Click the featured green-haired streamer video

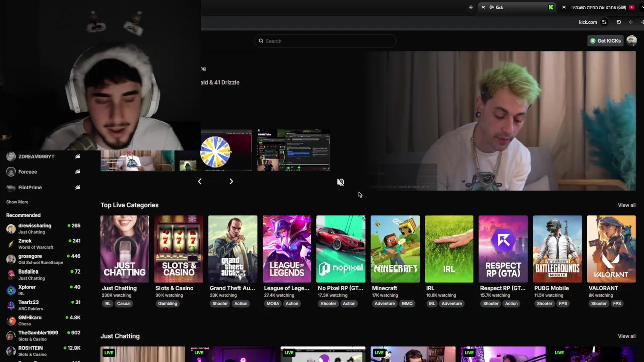point(501,121)
